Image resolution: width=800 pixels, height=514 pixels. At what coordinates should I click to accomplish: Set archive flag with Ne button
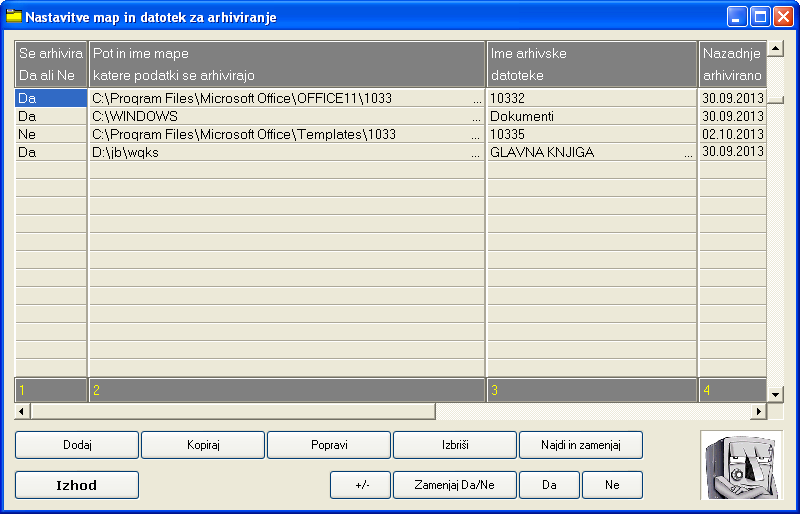(612, 485)
